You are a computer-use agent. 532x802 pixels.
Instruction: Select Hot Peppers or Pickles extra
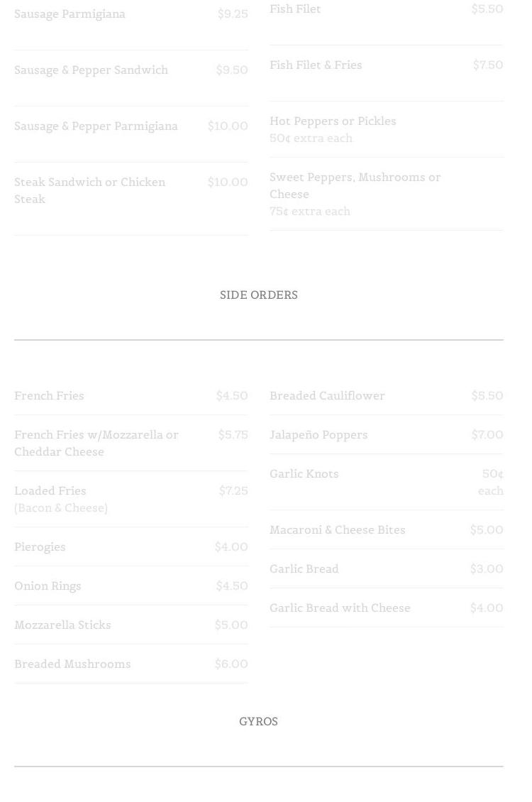coord(333,121)
